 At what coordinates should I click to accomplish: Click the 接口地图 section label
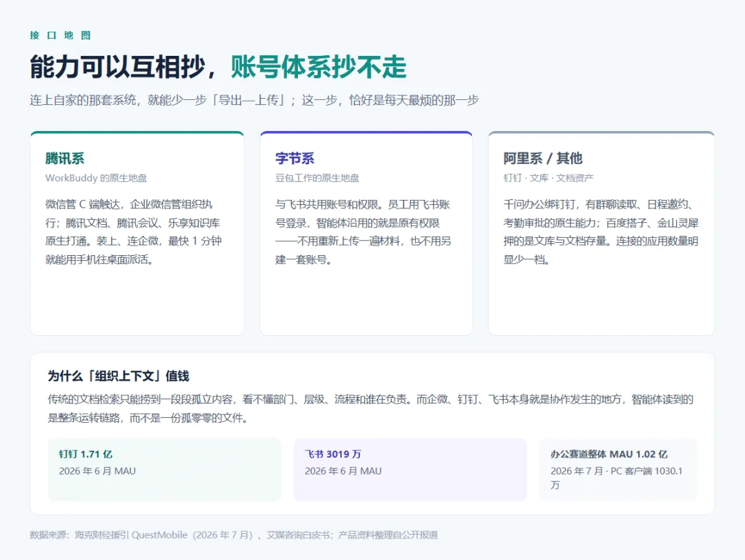(60, 35)
